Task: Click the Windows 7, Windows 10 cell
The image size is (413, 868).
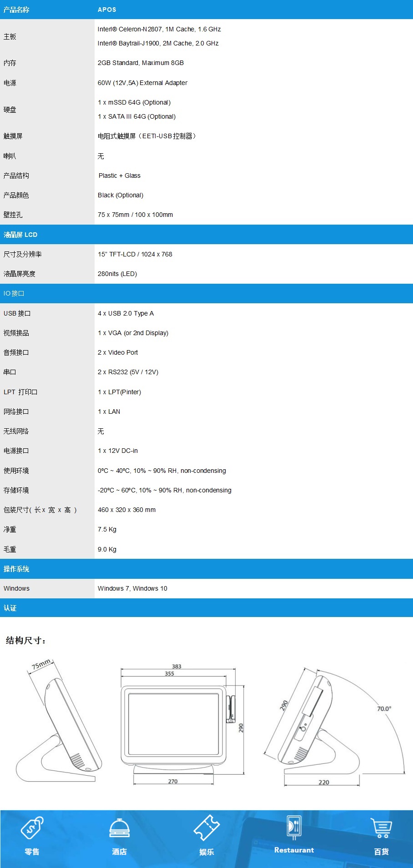Action: coord(132,588)
